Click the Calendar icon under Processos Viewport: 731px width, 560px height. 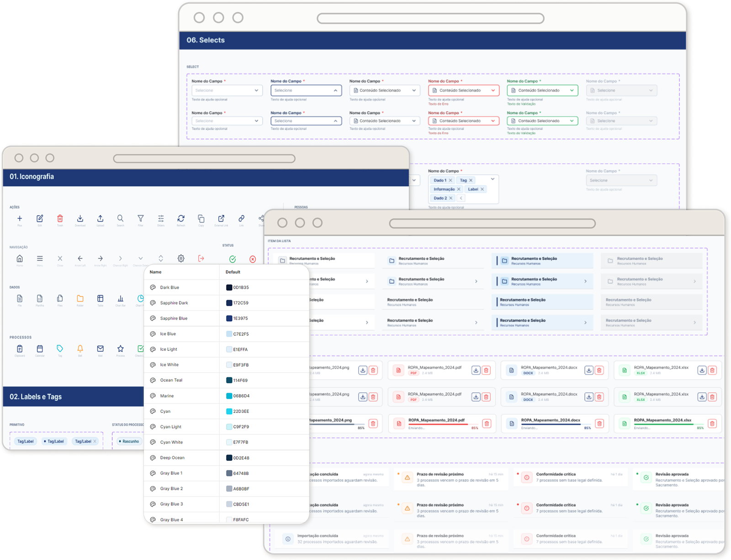(x=40, y=349)
